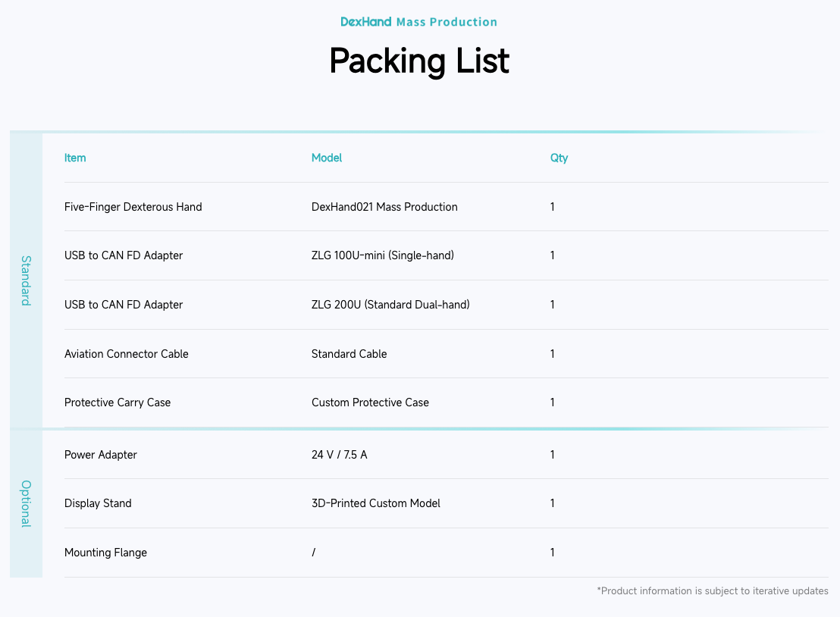Click the Packing List heading
The image size is (840, 617).
(418, 61)
